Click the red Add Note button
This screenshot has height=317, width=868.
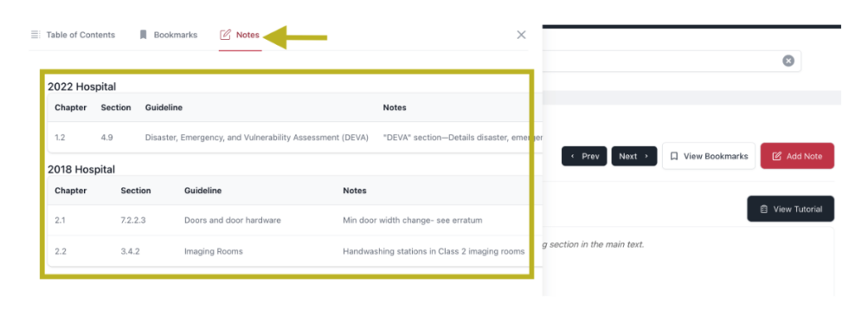click(x=797, y=156)
